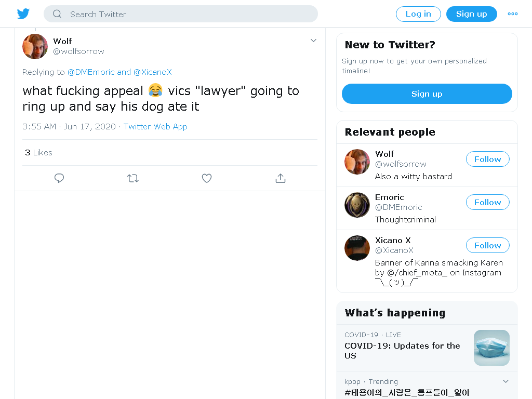This screenshot has width=532, height=399.
Task: View the 3 Likes list
Action: [x=38, y=153]
